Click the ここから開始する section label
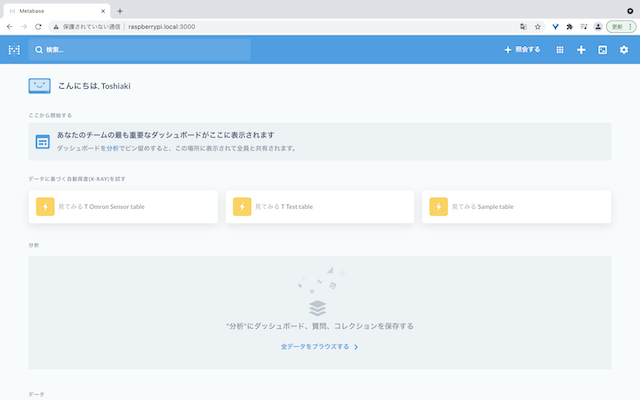Image resolution: width=640 pixels, height=400 pixels. [x=50, y=116]
